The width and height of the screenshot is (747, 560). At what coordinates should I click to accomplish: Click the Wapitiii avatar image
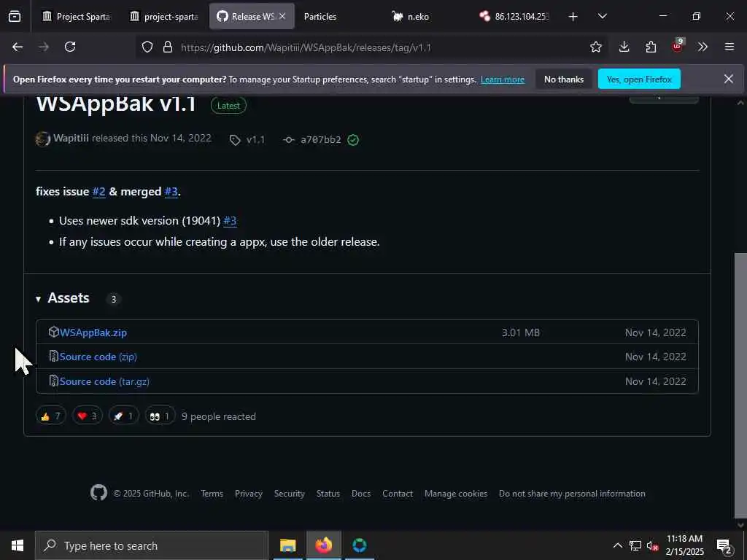tap(43, 139)
